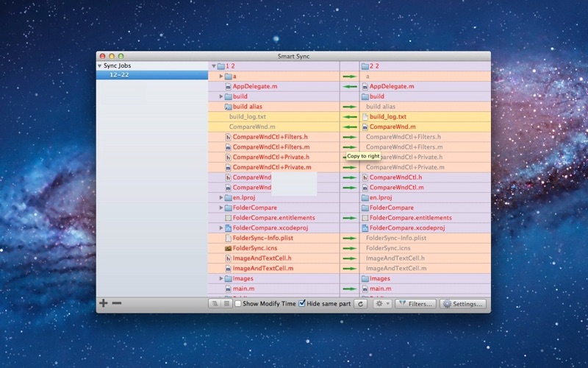Open the Filters dialog
588x368 pixels.
click(x=415, y=304)
